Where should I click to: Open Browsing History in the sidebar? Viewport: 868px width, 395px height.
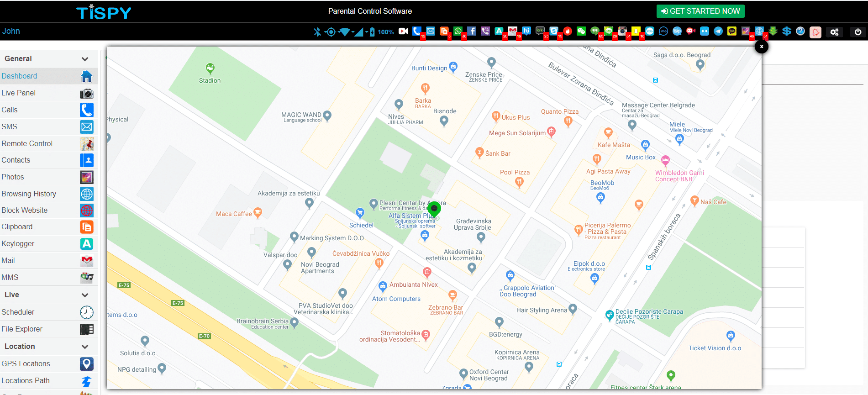pyautogui.click(x=49, y=194)
